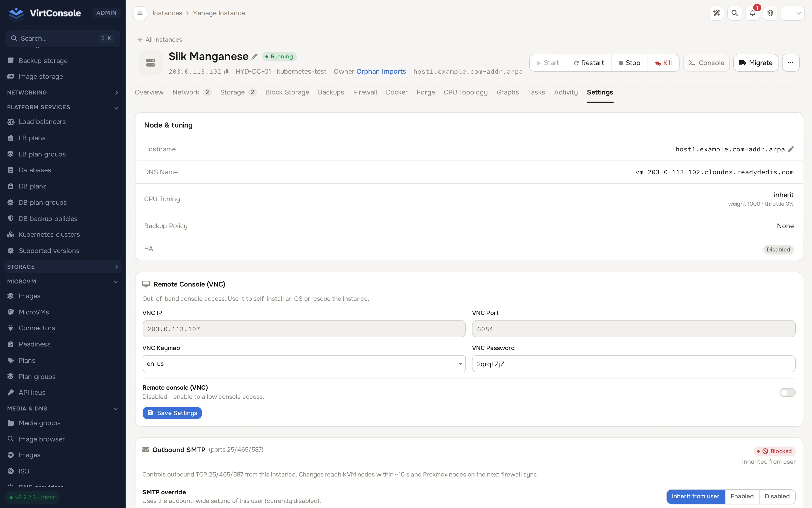Open API keys sidebar item
Screen dimensions: 812x508
coord(32,392)
